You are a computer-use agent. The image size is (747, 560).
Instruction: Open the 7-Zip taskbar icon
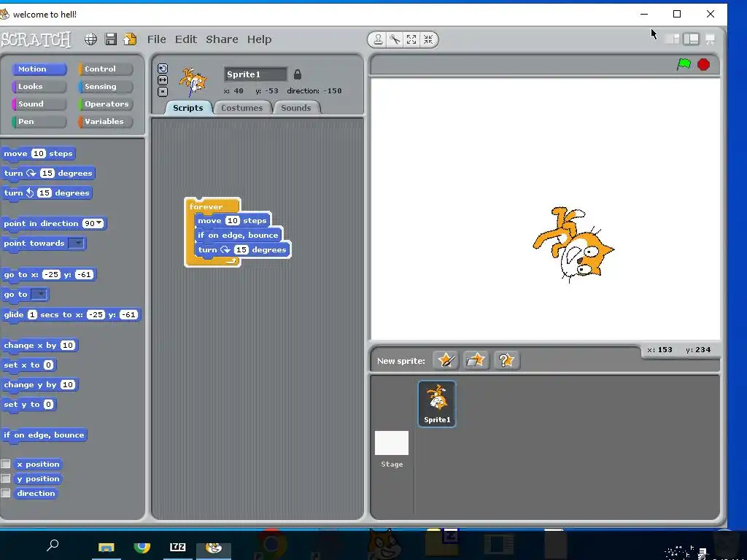178,547
